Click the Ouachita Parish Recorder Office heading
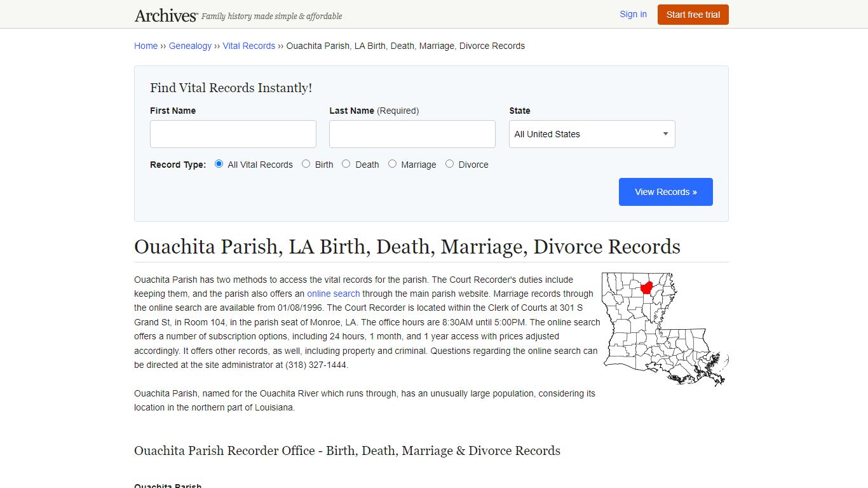The height and width of the screenshot is (488, 868). (347, 451)
